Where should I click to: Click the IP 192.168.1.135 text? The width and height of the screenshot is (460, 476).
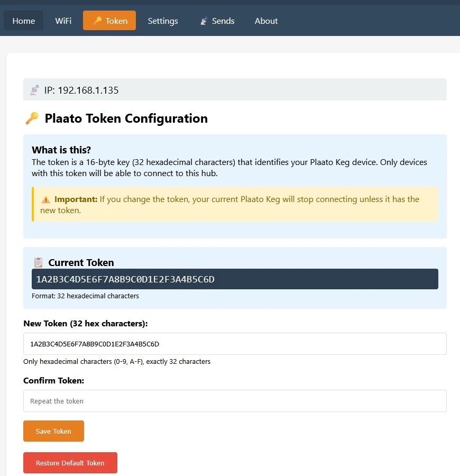click(81, 90)
